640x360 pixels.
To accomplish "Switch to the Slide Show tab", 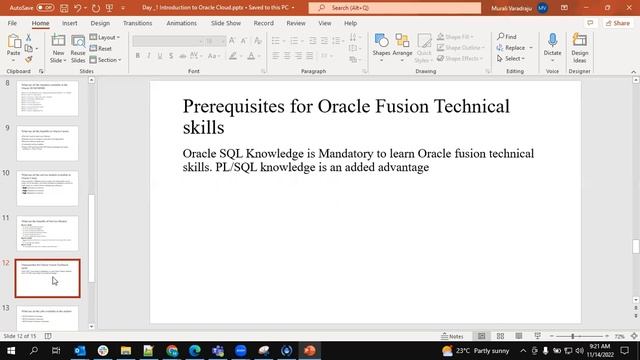I will (x=226, y=23).
